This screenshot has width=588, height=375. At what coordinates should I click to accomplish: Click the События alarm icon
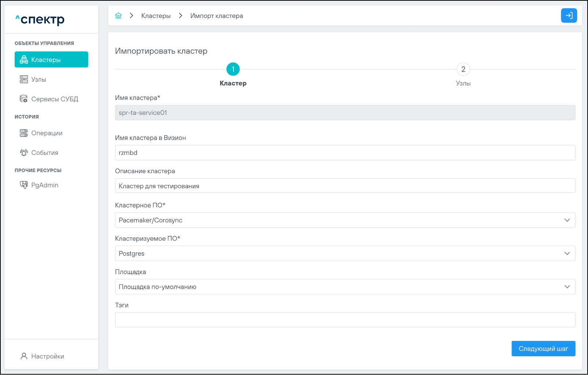24,153
